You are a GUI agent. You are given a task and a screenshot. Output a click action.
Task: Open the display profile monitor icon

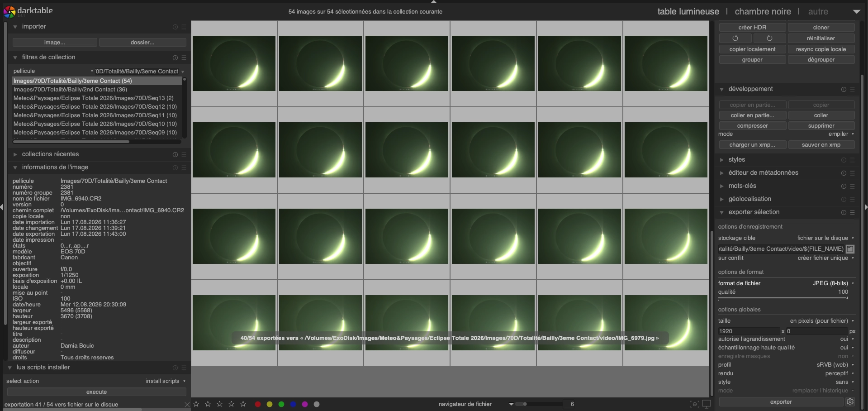[x=707, y=404]
